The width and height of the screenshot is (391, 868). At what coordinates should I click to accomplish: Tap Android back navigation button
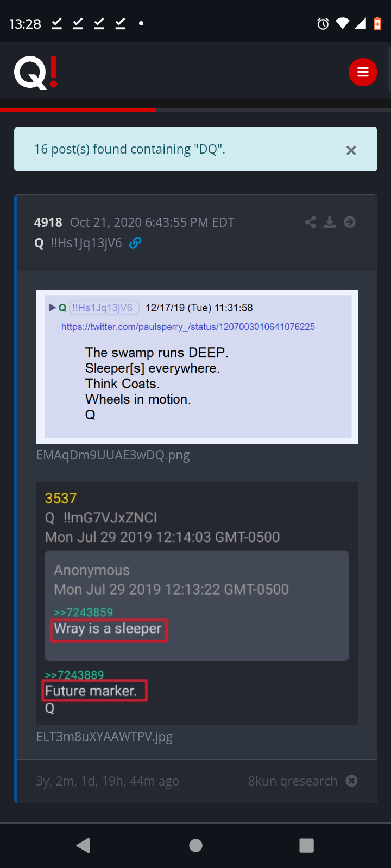83,845
